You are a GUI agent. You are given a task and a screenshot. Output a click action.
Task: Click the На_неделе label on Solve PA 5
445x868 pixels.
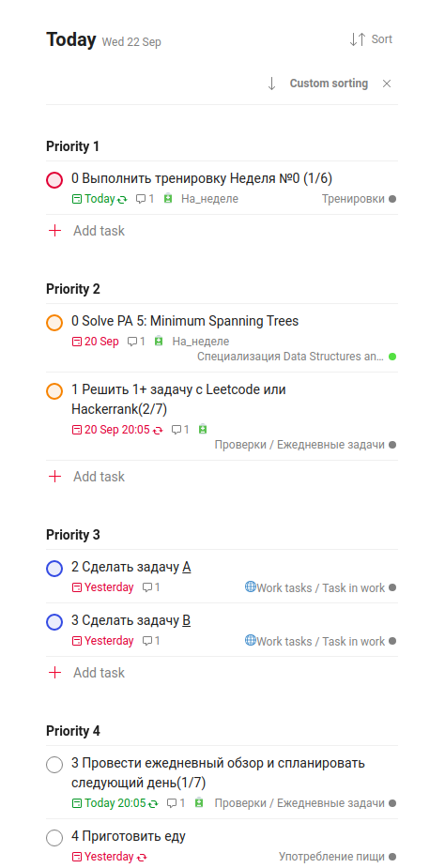point(201,342)
